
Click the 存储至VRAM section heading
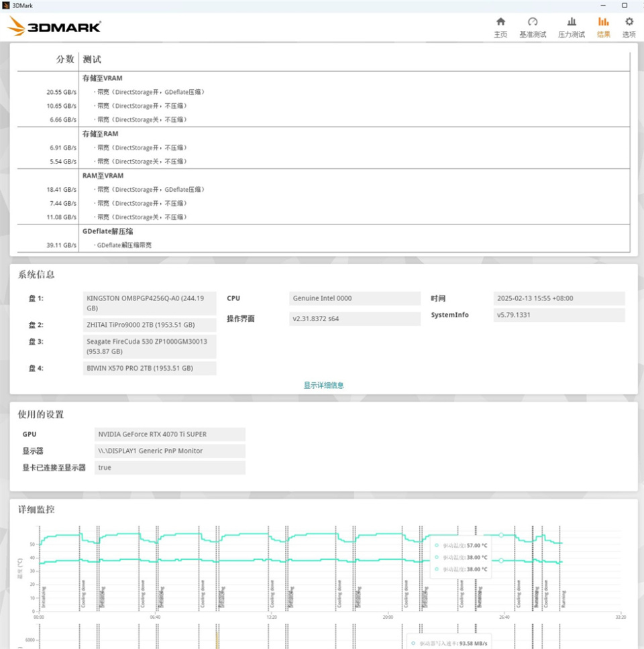(x=102, y=78)
